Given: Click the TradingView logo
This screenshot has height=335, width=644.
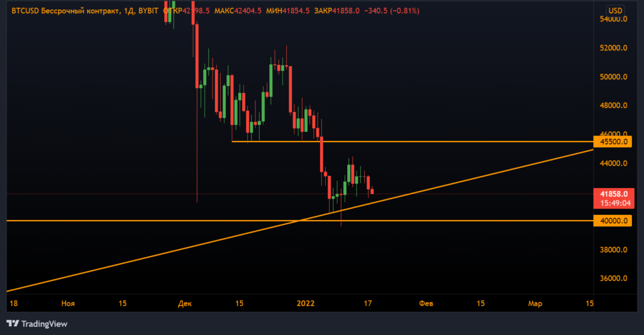Looking at the screenshot, I should click(x=37, y=324).
